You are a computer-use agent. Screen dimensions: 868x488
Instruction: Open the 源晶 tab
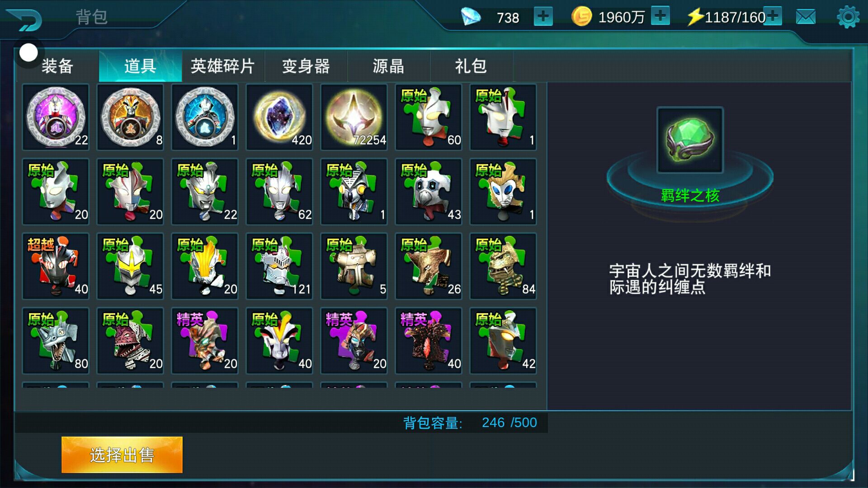389,66
